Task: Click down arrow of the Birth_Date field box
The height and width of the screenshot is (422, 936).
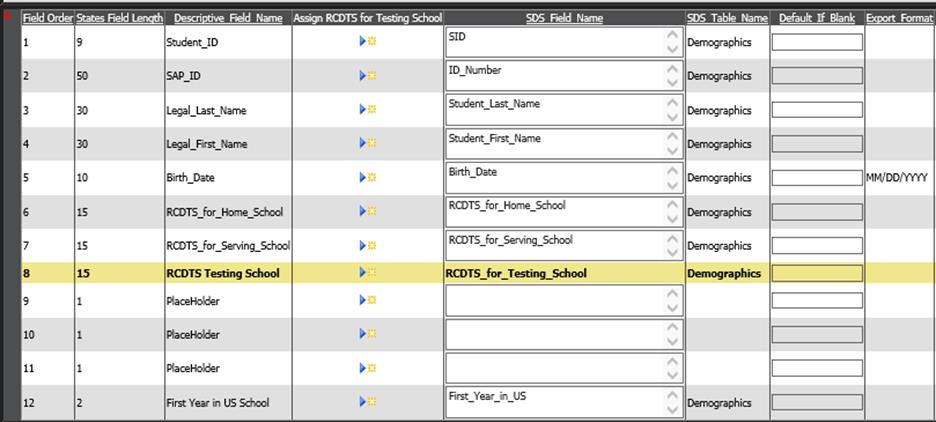Action: tap(673, 186)
